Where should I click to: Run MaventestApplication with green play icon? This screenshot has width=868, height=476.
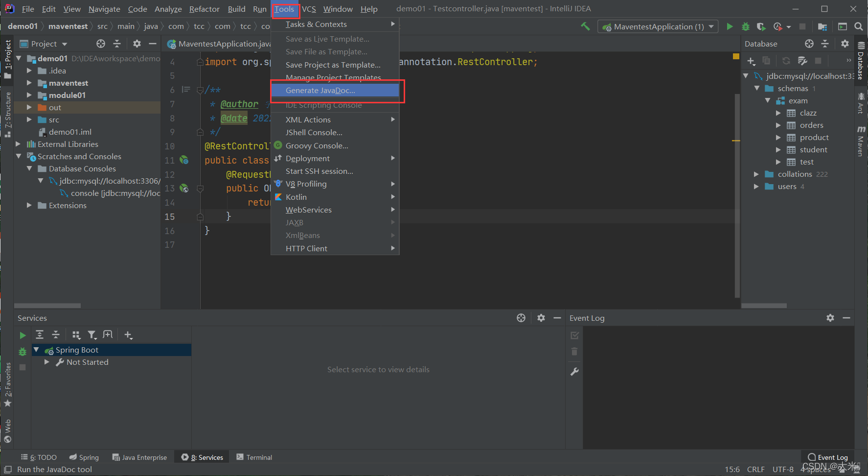click(x=730, y=26)
